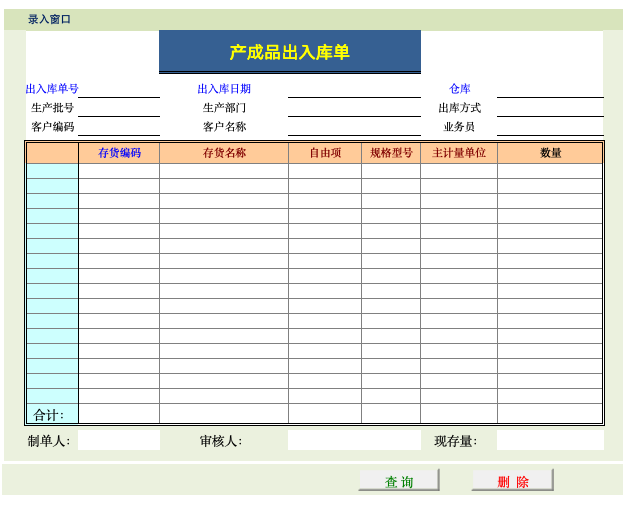Select the 业务员 input field
Viewport: 623px width, 505px height.
coord(550,127)
